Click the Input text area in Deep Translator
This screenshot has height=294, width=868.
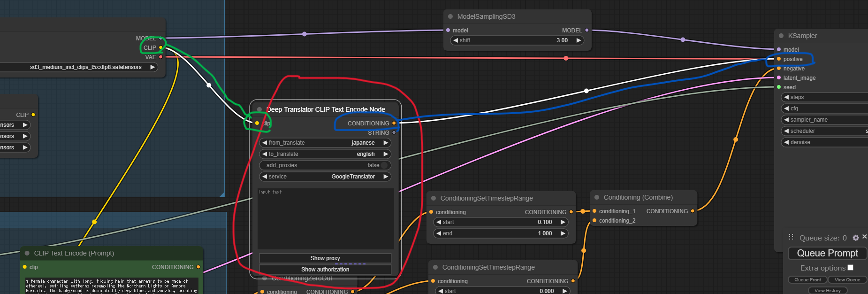[x=326, y=219]
